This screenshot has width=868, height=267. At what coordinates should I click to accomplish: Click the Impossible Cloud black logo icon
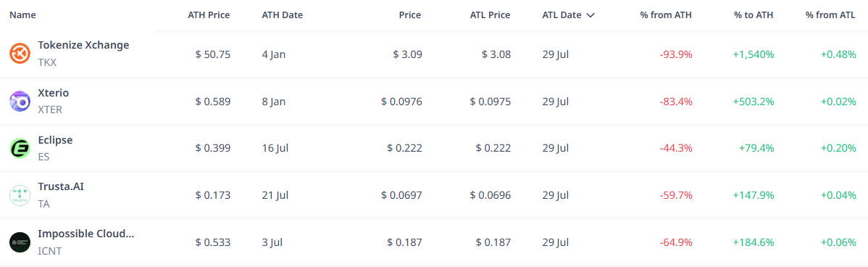click(20, 242)
